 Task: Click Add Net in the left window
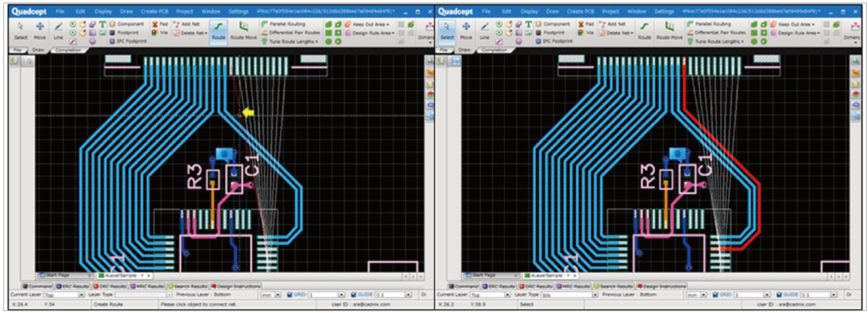[187, 24]
